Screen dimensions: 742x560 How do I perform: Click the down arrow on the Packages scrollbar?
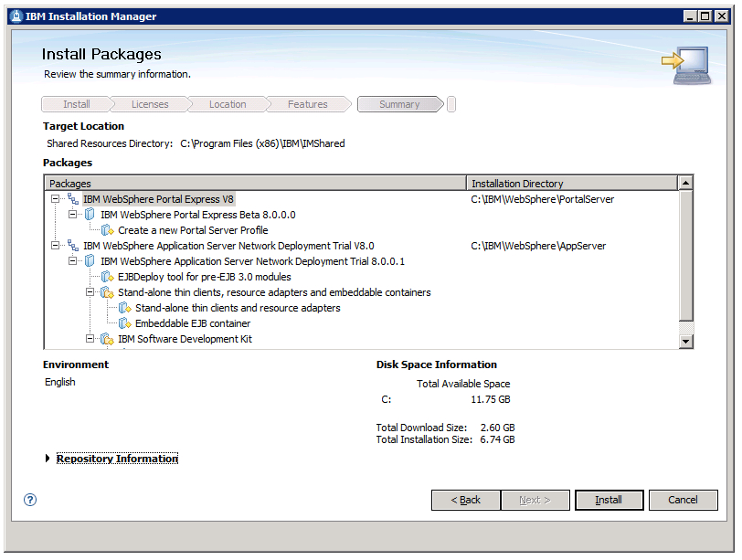pos(687,341)
